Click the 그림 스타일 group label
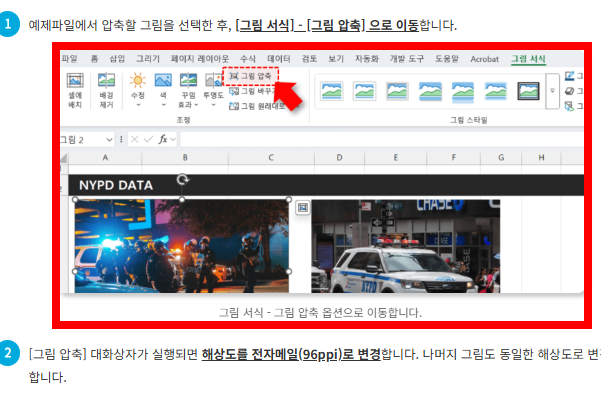Image resolution: width=601 pixels, height=398 pixels. (x=468, y=120)
